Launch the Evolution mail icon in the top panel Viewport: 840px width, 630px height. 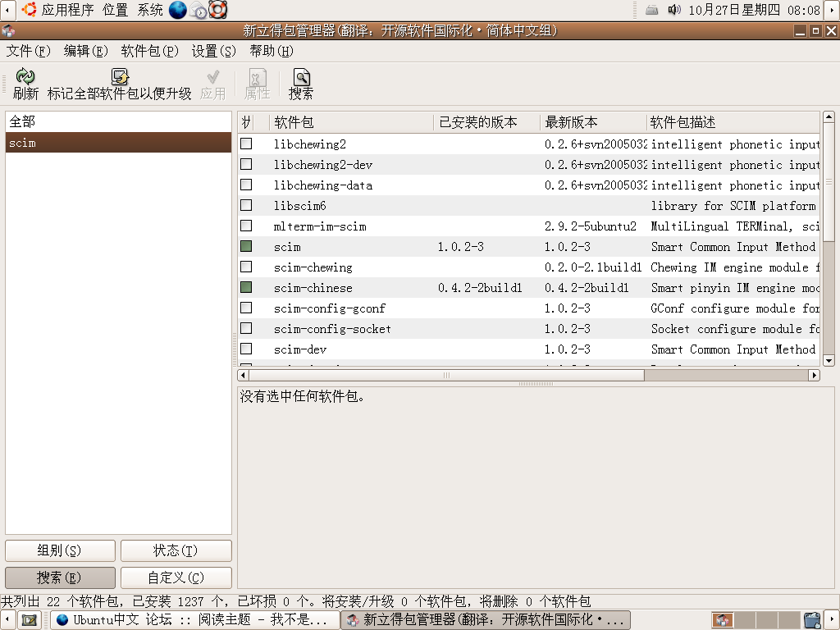click(x=198, y=10)
